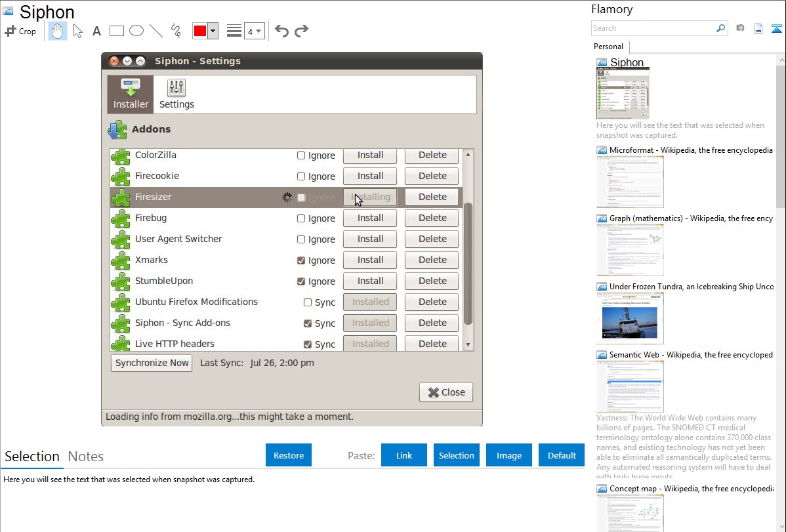Open the Siphon snapshot thumbnail
Screen dimensions: 786x532
[623, 94]
